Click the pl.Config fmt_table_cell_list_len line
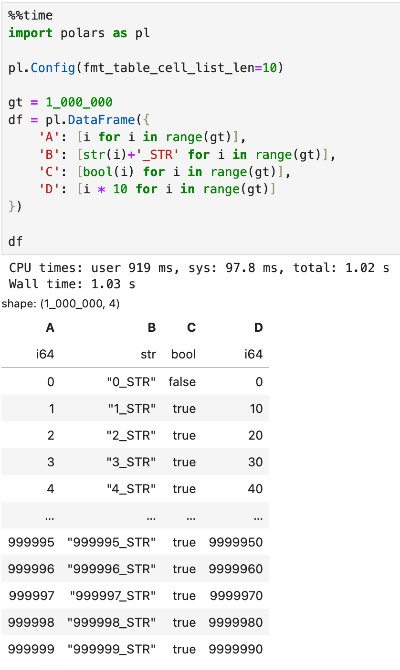 click(146, 68)
